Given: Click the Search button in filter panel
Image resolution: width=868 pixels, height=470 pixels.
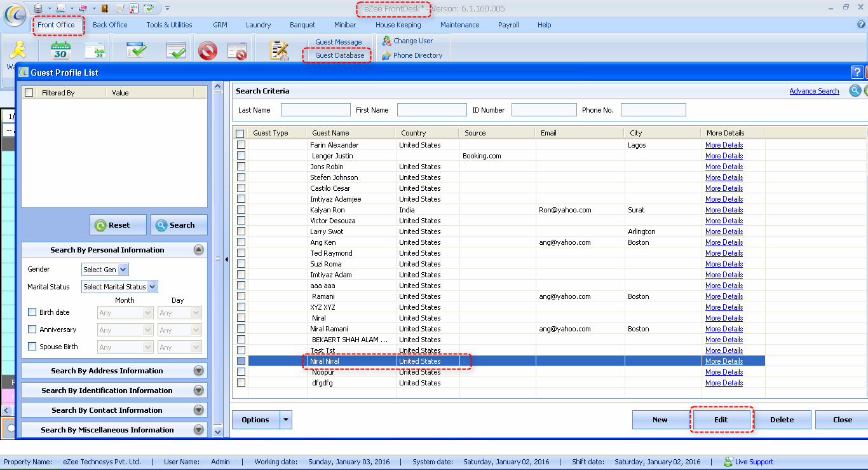Looking at the screenshot, I should [179, 225].
